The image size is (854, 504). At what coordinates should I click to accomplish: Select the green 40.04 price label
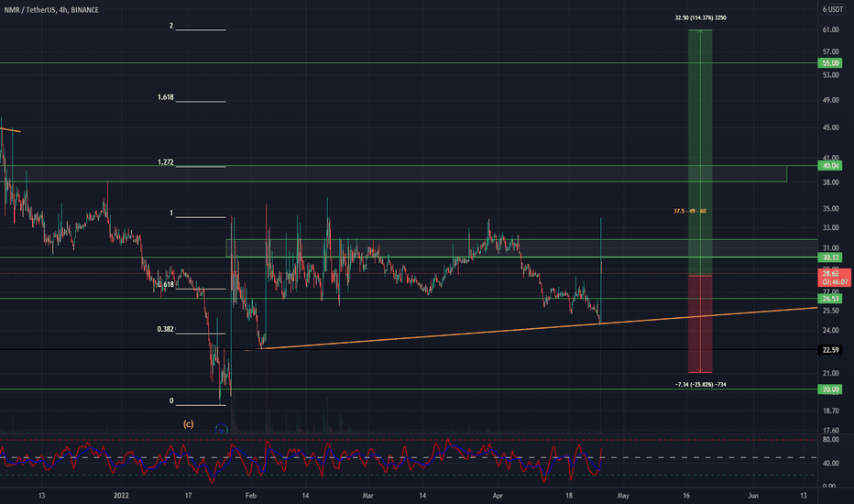(830, 166)
